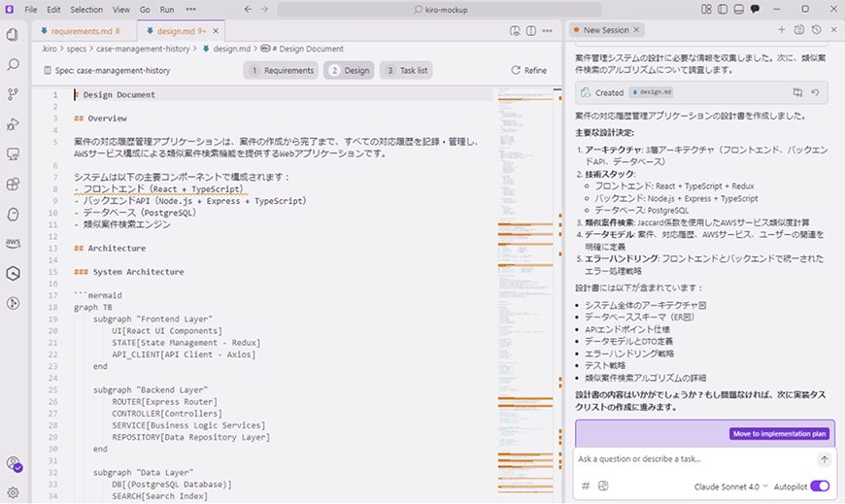Viewport: 845px width, 504px height.
Task: Open the Manage settings gear
Action: (x=13, y=492)
